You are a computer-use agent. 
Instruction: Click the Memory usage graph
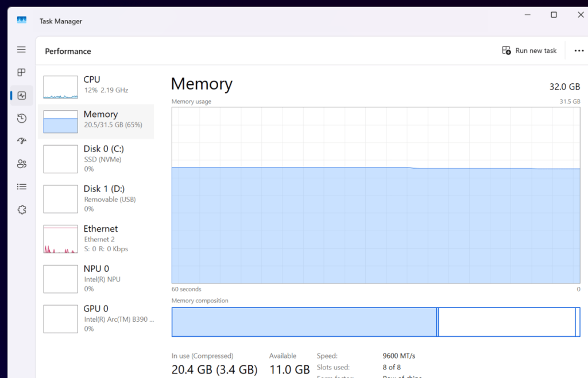376,195
